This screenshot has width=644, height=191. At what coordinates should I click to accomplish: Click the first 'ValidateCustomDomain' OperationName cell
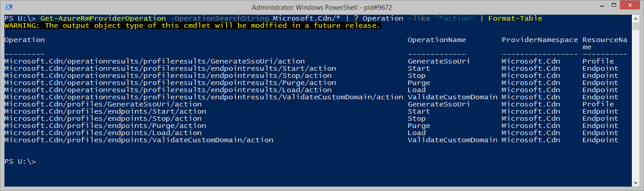(x=453, y=97)
